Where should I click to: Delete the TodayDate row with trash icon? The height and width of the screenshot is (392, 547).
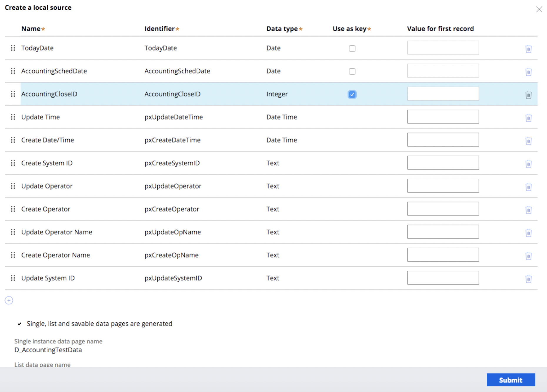click(x=528, y=48)
